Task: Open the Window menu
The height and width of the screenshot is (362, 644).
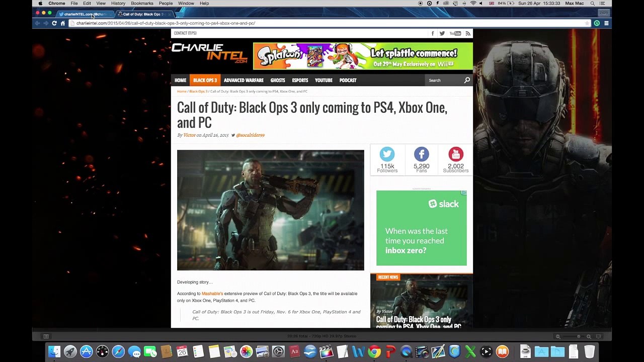Action: click(x=186, y=4)
